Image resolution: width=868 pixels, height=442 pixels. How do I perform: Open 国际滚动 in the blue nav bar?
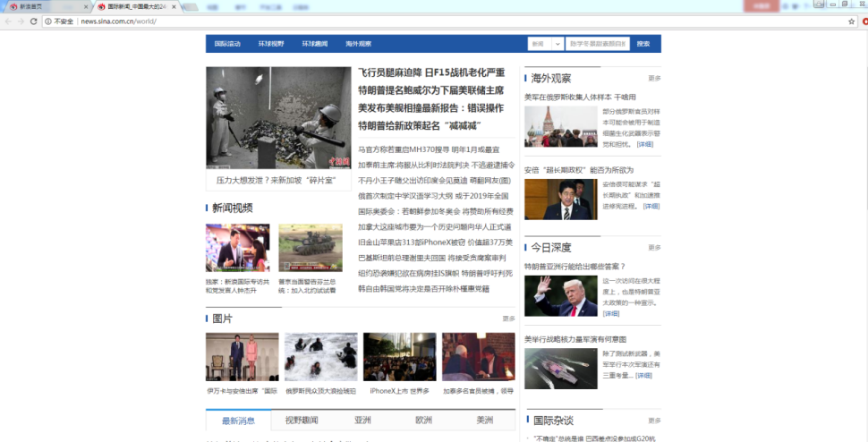227,44
